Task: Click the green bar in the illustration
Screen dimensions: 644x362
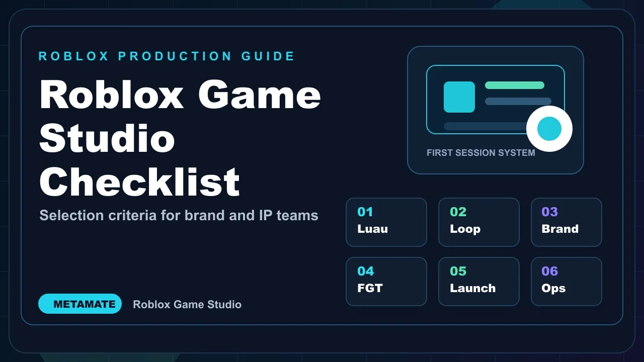Action: tap(515, 85)
